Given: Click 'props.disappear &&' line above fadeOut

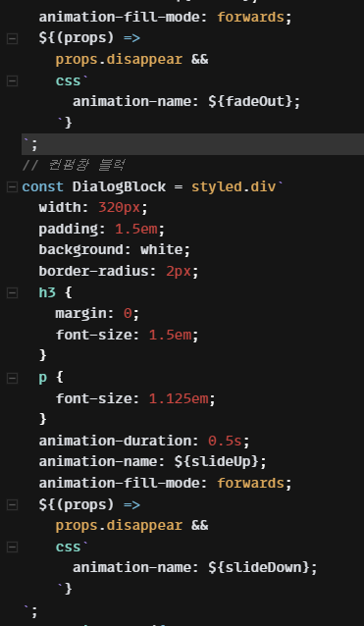Looking at the screenshot, I should tap(131, 60).
